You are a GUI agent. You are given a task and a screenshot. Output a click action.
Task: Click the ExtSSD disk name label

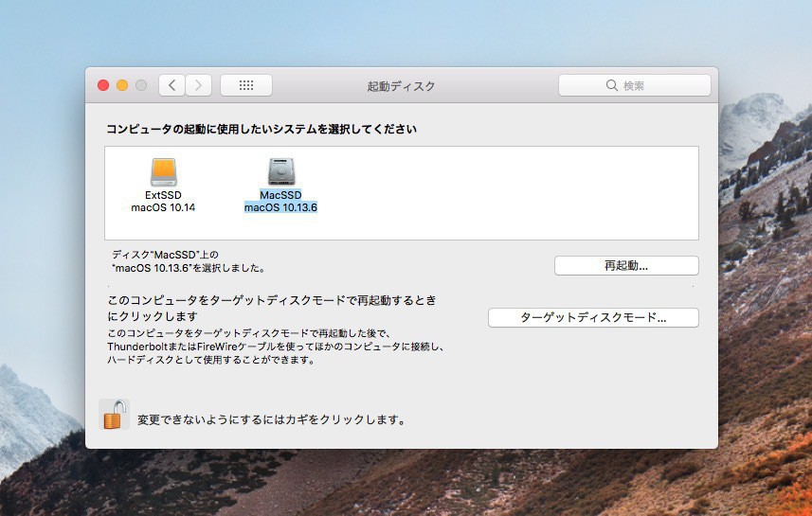[x=163, y=195]
